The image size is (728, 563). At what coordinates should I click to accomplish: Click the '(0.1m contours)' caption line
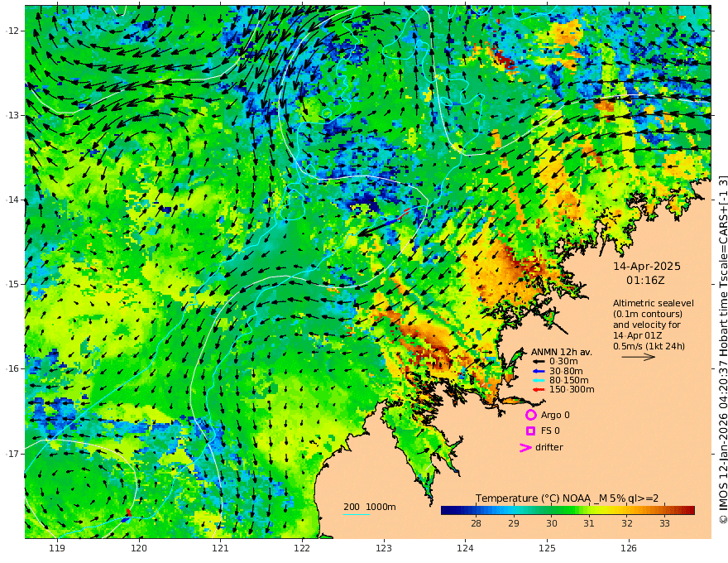click(647, 314)
